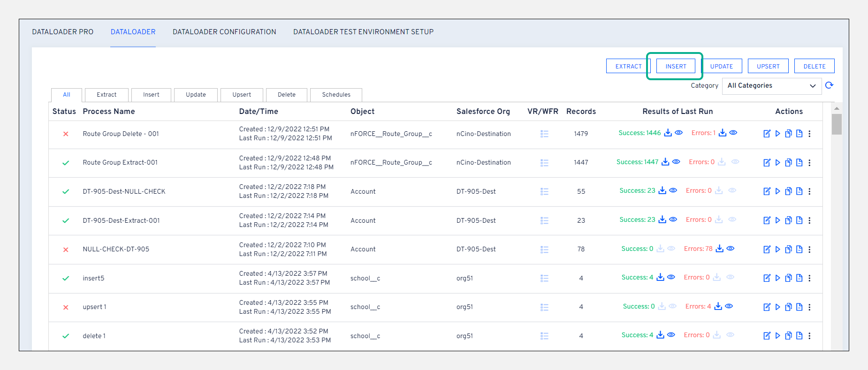Click the INSERT button

(676, 66)
